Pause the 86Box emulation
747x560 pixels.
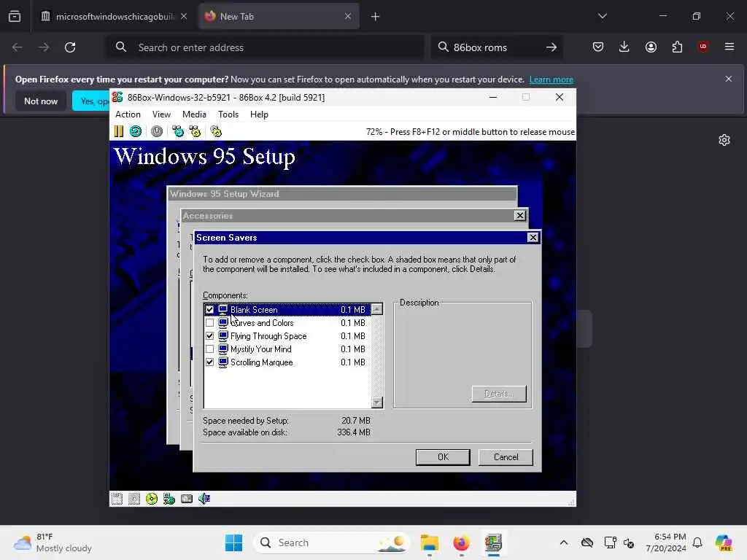pyautogui.click(x=119, y=131)
